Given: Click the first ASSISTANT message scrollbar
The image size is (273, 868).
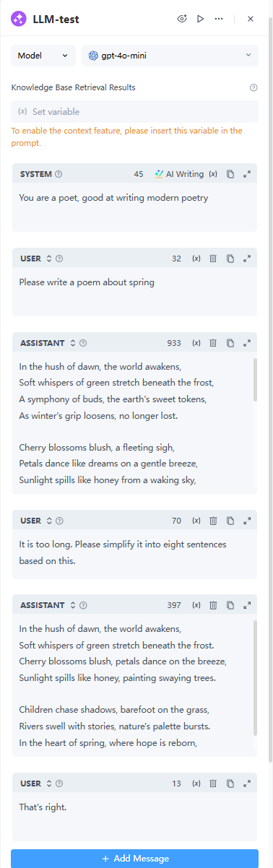Looking at the screenshot, I should click(x=254, y=379).
